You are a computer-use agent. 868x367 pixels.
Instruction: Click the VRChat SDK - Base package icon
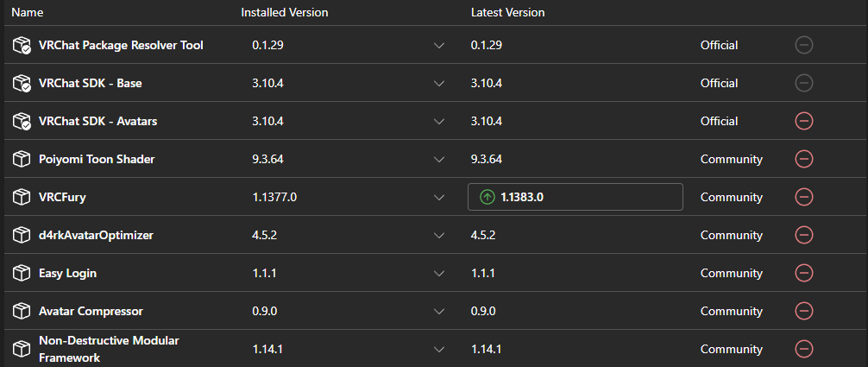point(22,83)
